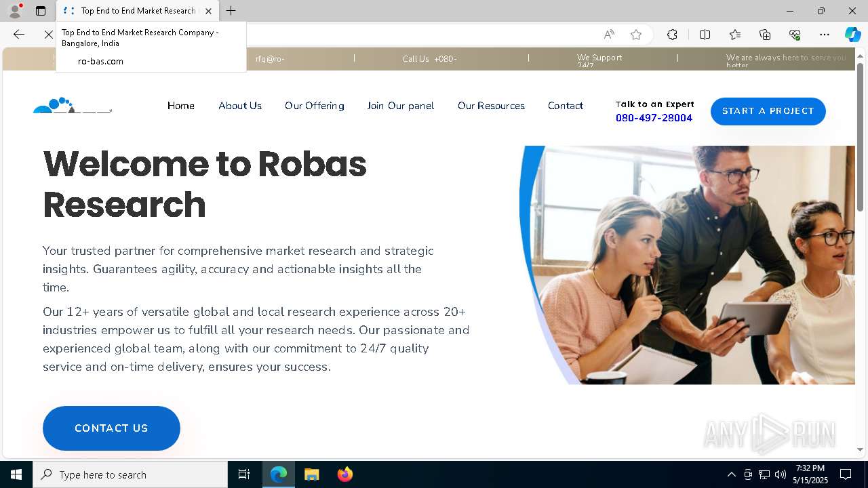
Task: Open the Favorites list
Action: pyautogui.click(x=735, y=35)
